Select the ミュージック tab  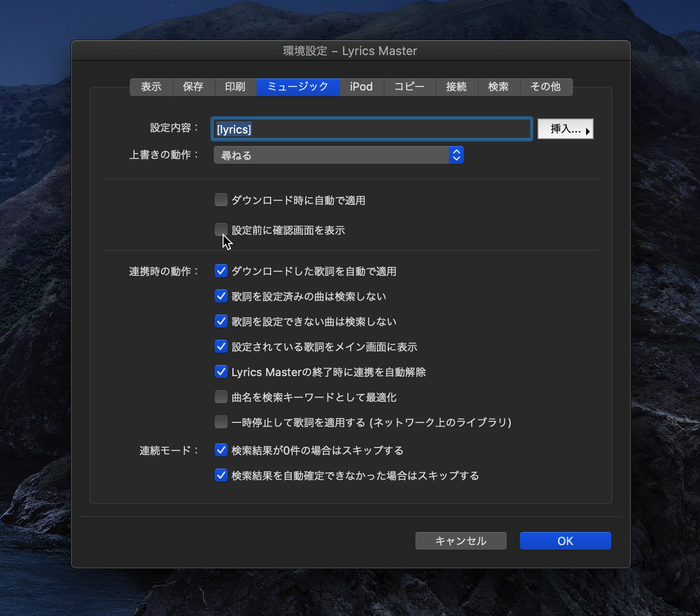[298, 87]
